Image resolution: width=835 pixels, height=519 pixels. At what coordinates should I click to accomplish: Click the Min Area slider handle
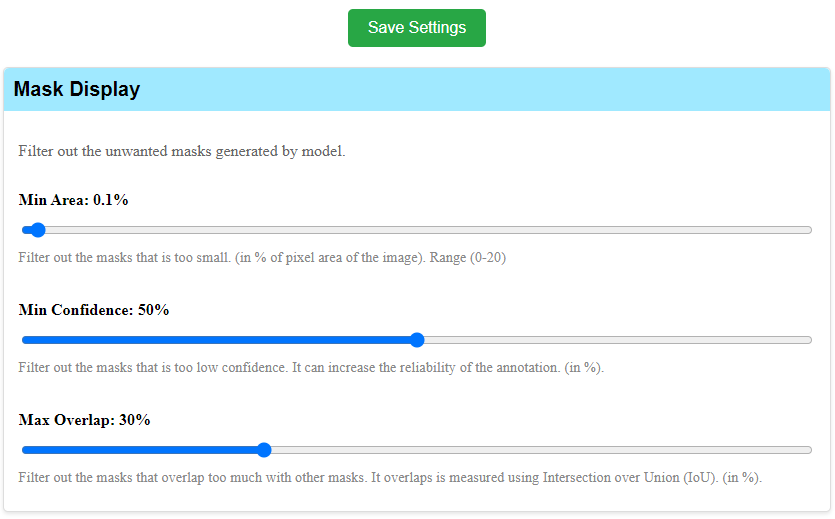point(38,230)
